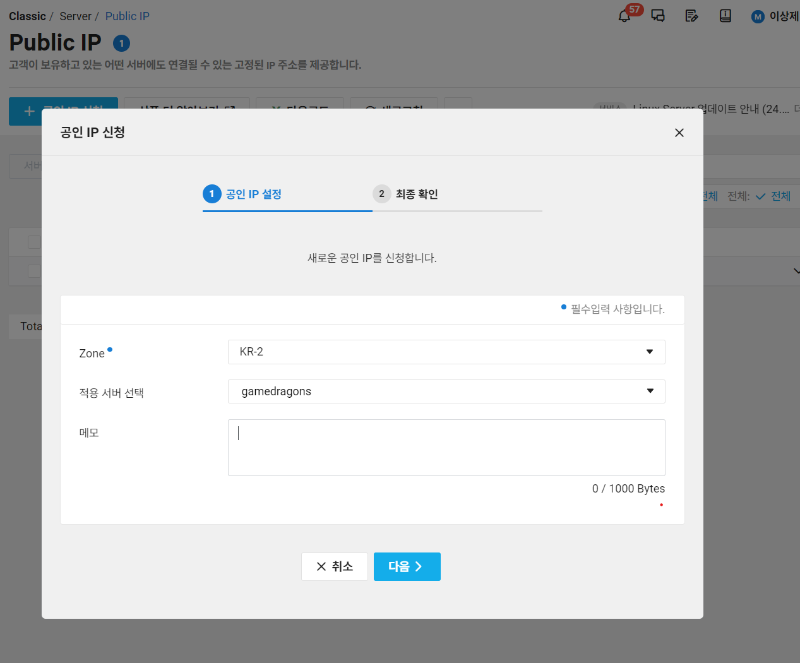
Task: Toggle the 전체 checkmark filter
Action: pyautogui.click(x=760, y=196)
